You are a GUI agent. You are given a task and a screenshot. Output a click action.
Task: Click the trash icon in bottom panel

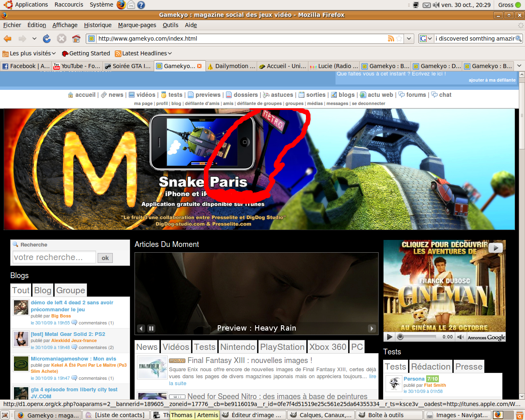(x=519, y=415)
